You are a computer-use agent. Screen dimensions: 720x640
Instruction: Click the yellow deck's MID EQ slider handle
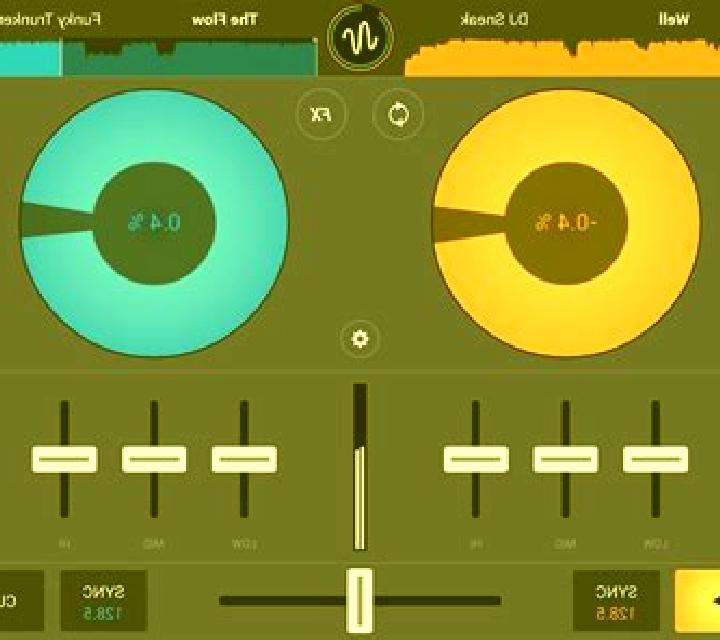pos(565,459)
